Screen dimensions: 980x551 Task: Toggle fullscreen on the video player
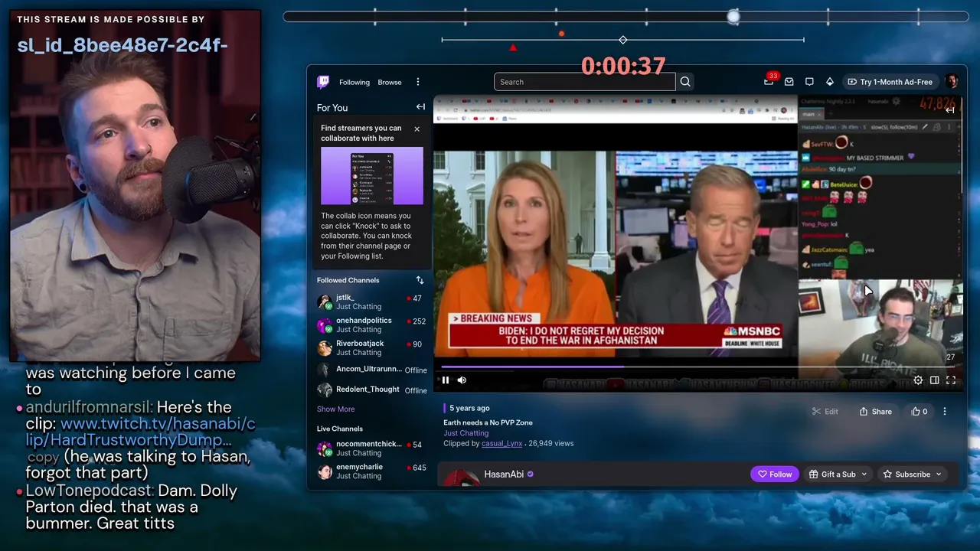click(x=951, y=380)
